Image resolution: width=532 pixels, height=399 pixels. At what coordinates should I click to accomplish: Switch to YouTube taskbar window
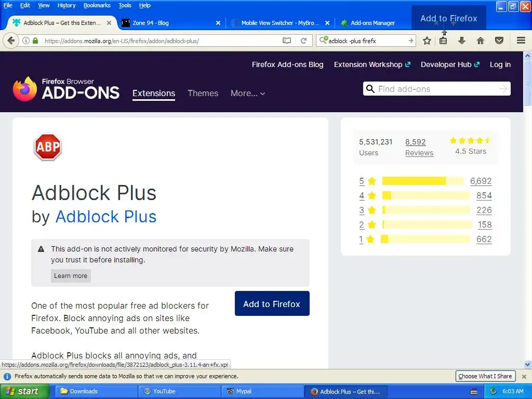(x=180, y=391)
